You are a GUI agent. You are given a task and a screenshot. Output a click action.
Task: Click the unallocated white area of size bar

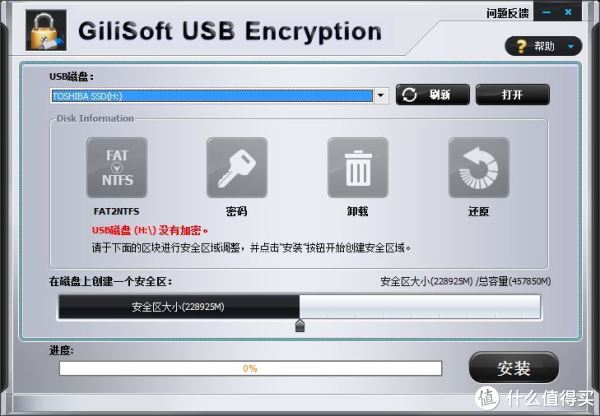[420, 307]
